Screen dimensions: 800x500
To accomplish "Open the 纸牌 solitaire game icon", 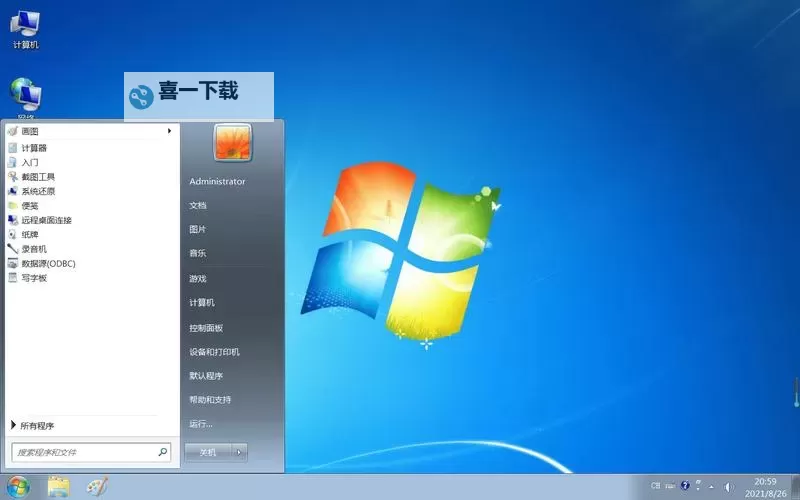I will tap(13, 235).
